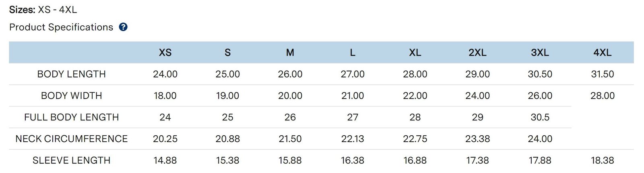Click the Product Specifications heading text

point(61,27)
